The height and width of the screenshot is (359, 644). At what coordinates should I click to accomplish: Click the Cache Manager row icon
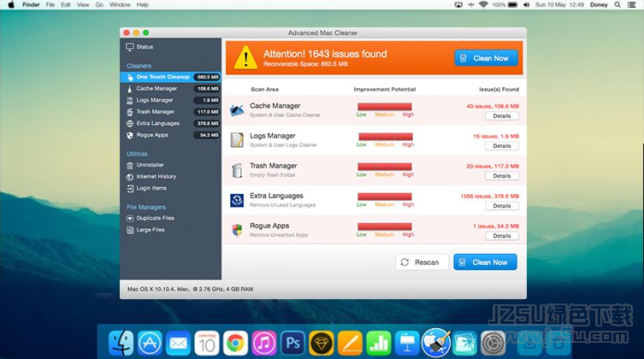point(237,110)
